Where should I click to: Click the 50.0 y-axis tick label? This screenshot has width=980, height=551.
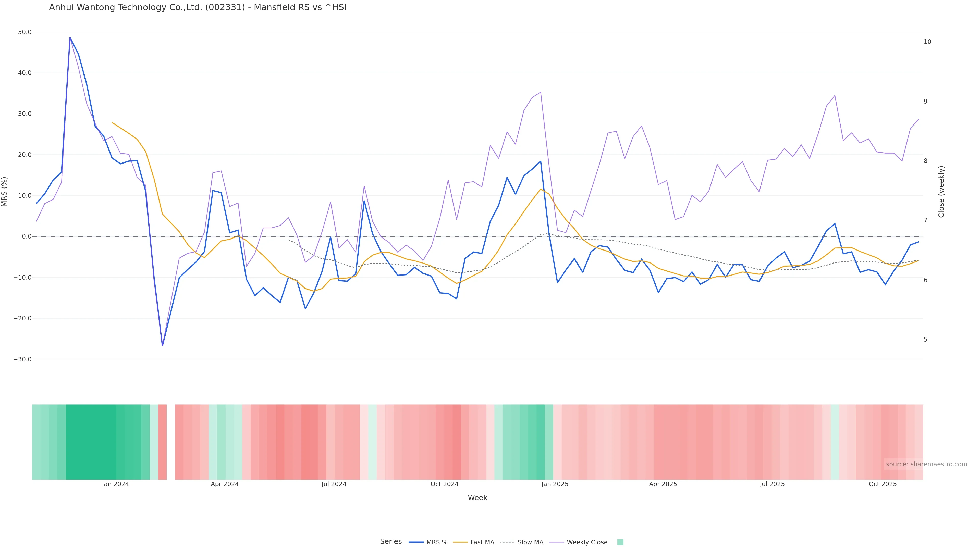click(25, 32)
